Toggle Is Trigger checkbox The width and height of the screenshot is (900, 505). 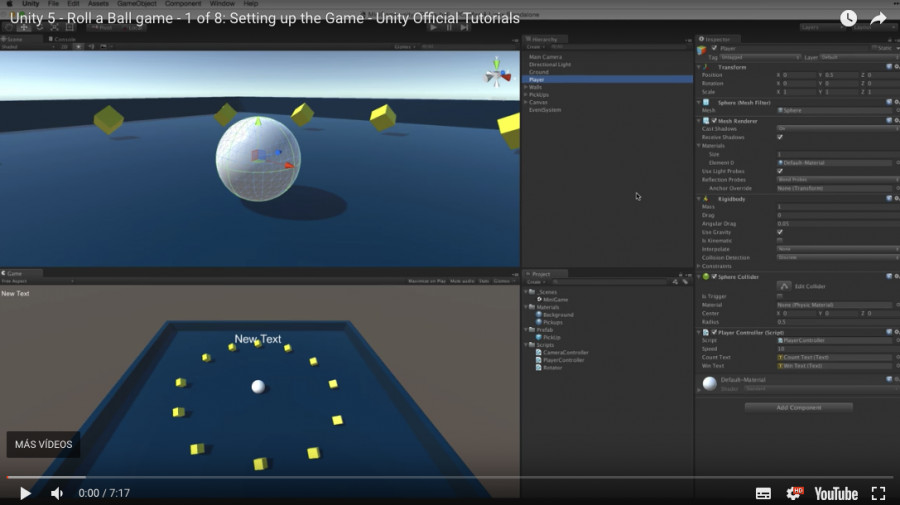click(779, 296)
